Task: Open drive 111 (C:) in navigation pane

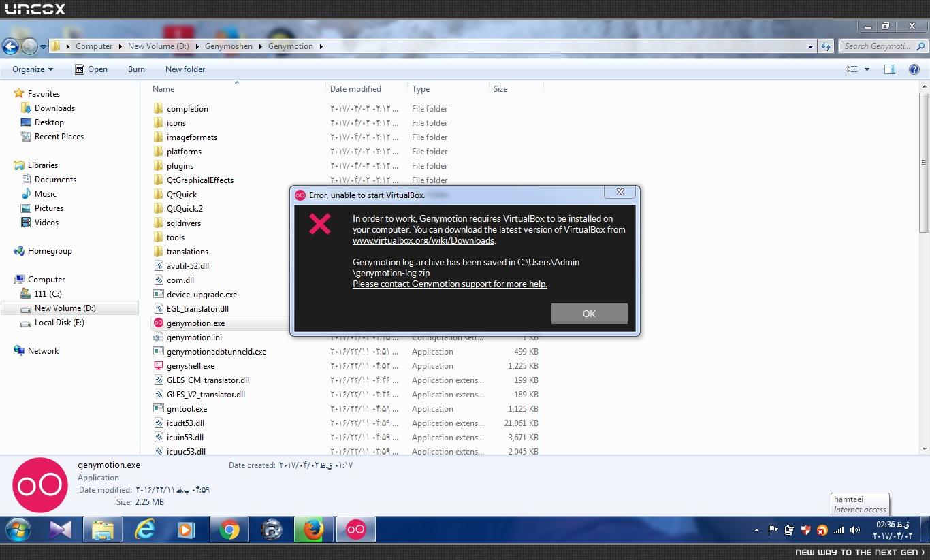Action: pyautogui.click(x=48, y=294)
